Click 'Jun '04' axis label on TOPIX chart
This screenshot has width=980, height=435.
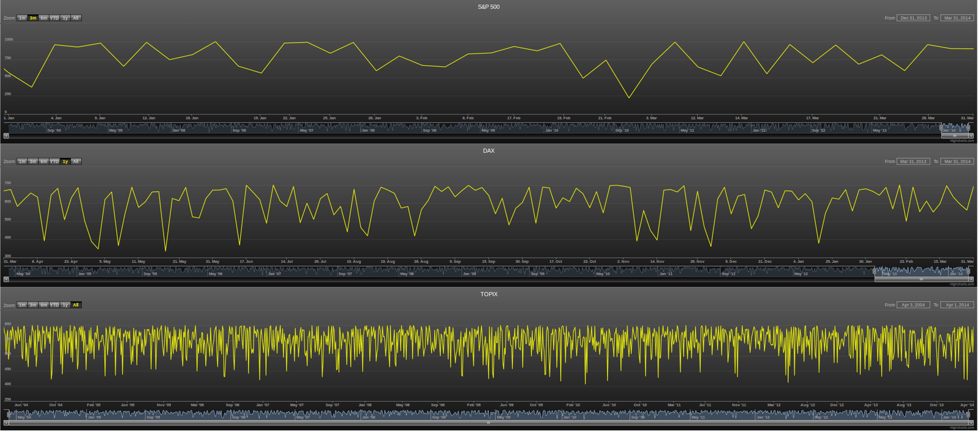click(x=21, y=404)
